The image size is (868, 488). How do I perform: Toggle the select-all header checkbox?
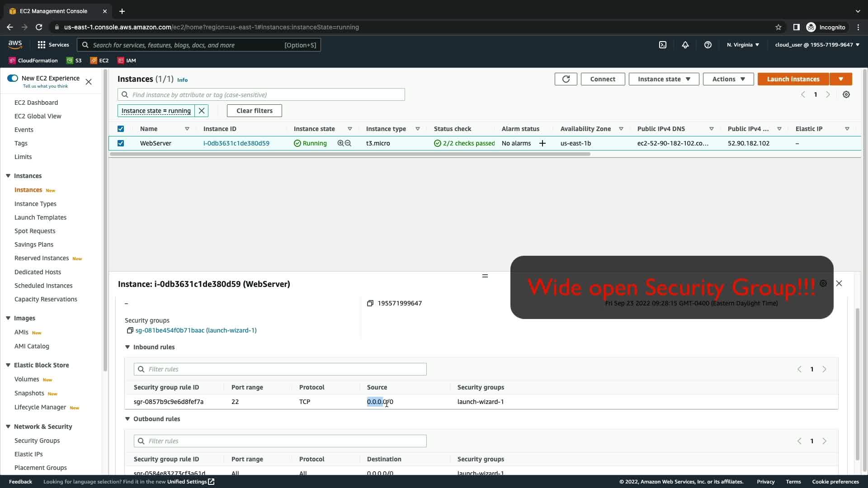pos(121,129)
